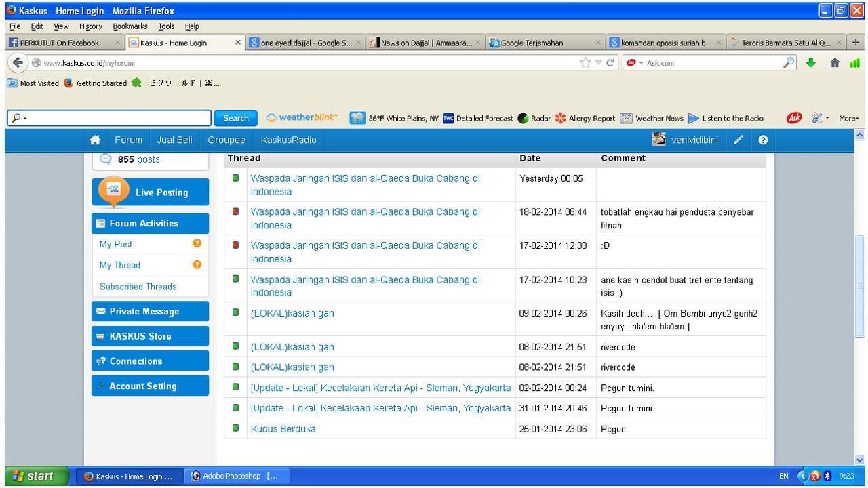Open KASKUS Store section
The image size is (868, 488).
tap(150, 336)
